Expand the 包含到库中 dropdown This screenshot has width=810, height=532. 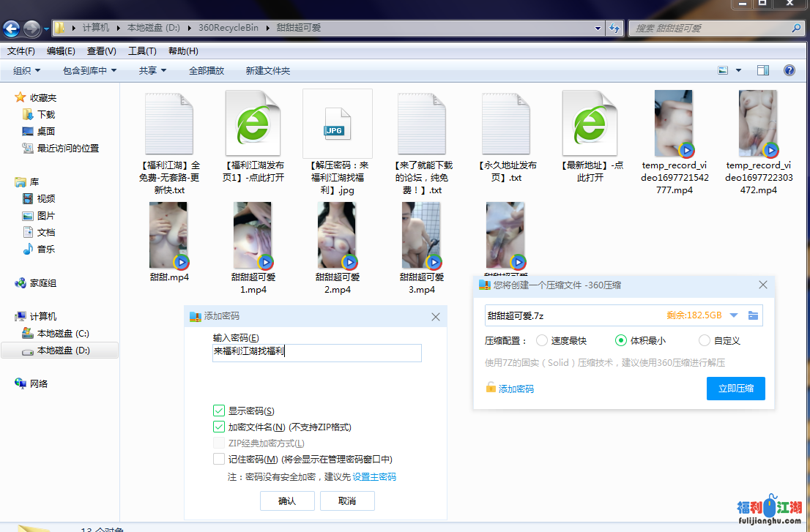click(x=89, y=70)
